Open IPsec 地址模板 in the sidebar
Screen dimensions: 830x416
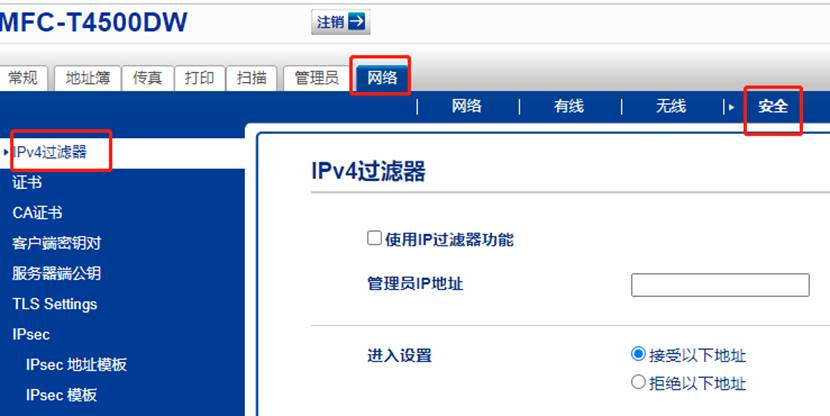pos(76,365)
